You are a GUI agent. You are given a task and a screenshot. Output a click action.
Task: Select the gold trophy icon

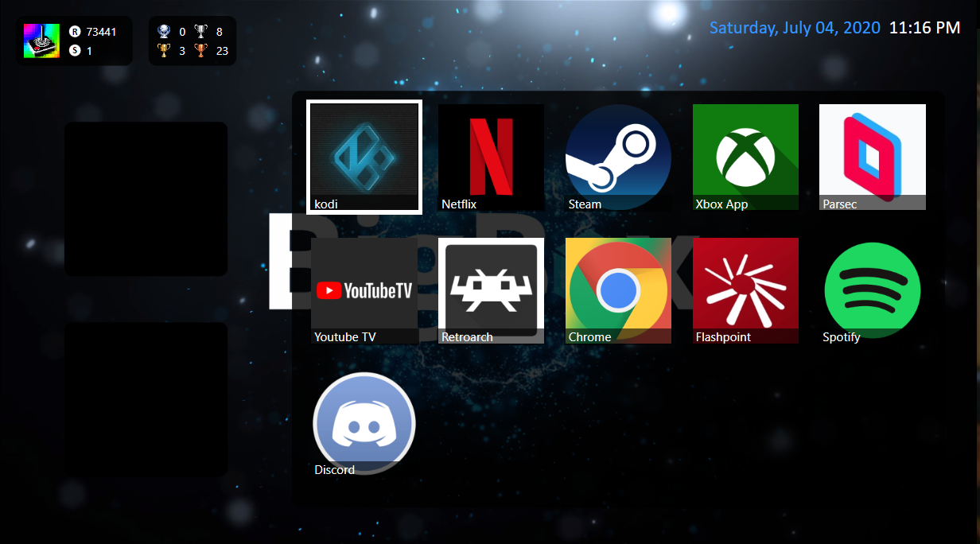tap(163, 51)
